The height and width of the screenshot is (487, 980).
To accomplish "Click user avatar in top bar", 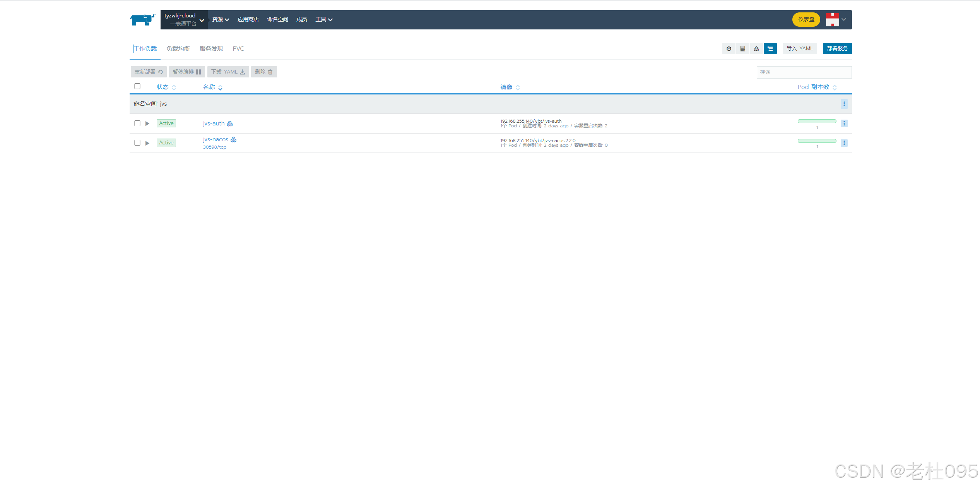I will 832,19.
